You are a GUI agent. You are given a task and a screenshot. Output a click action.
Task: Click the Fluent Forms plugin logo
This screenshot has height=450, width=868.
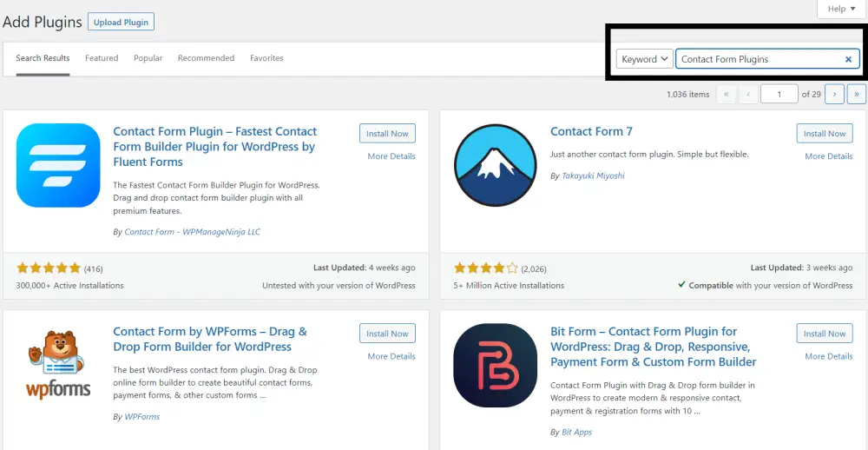pos(58,165)
